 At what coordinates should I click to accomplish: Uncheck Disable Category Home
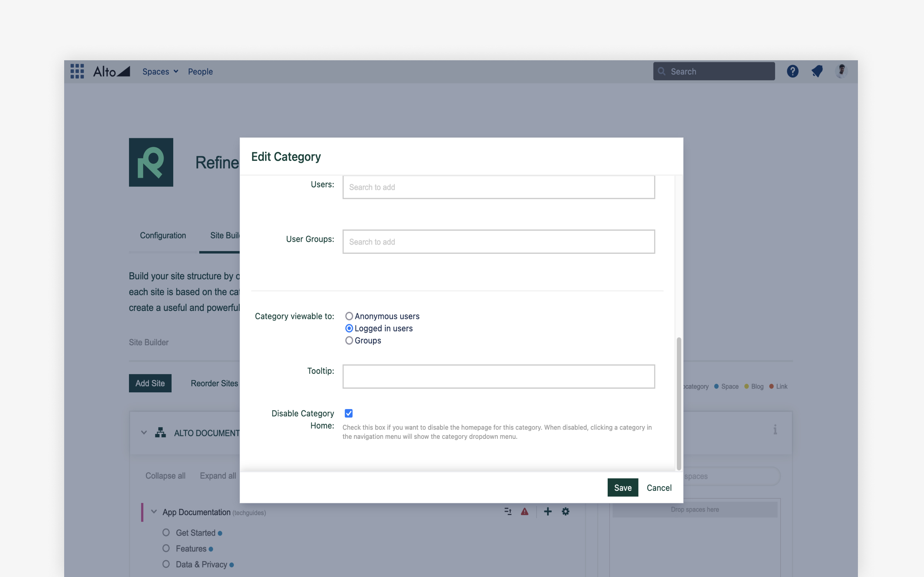(349, 413)
